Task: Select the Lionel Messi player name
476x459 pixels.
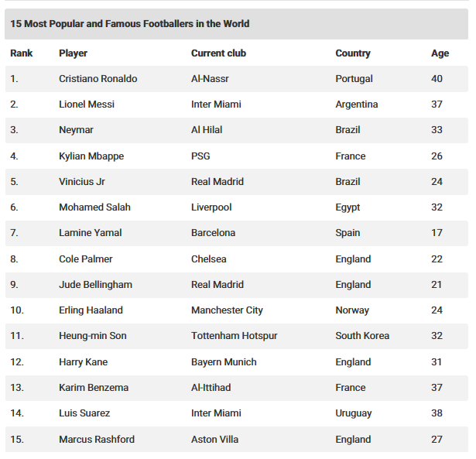Action: [x=87, y=104]
